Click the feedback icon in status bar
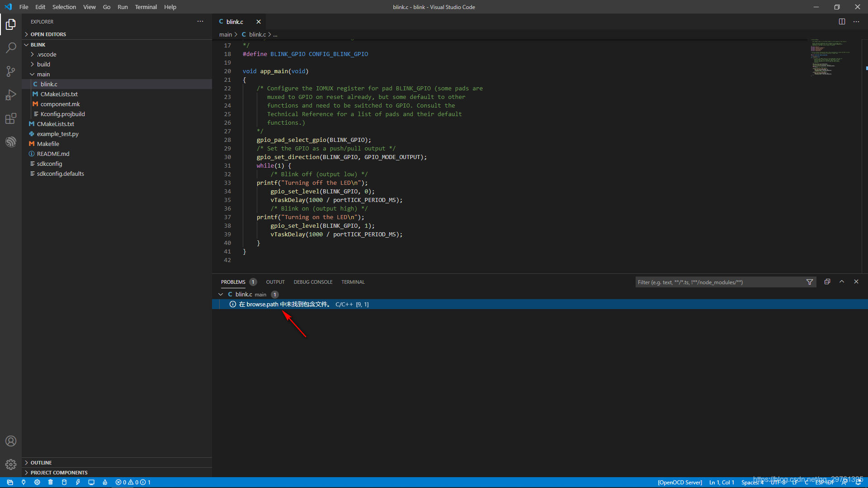The height and width of the screenshot is (488, 868). [x=844, y=482]
